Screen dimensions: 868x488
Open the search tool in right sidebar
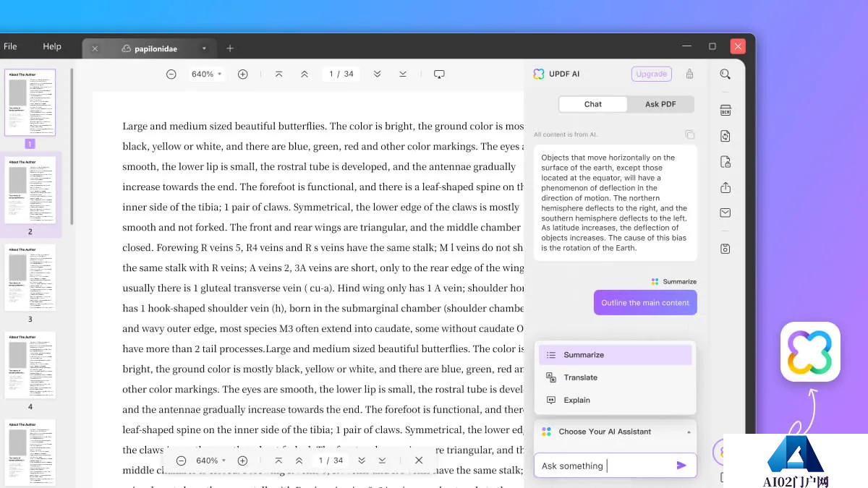725,74
